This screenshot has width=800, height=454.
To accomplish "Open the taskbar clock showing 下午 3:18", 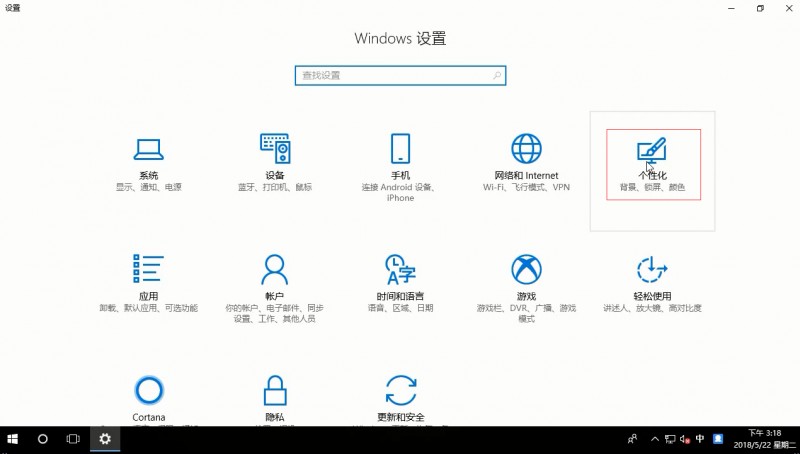I will [x=764, y=439].
